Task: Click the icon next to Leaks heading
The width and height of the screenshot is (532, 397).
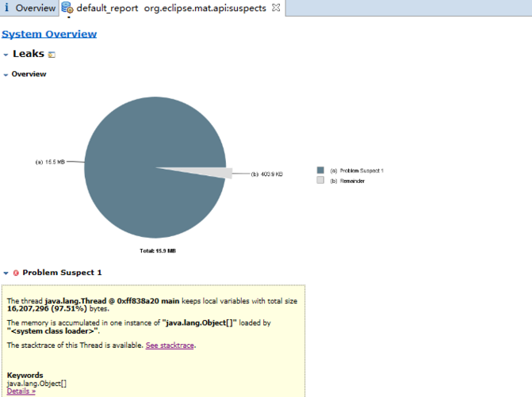Action: tap(52, 55)
